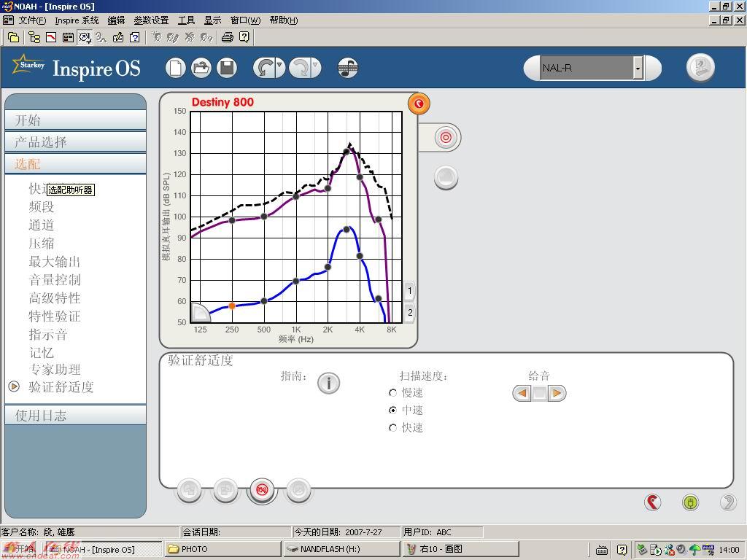Expand the undo history arrow
Viewport: 747px width, 560px height.
pos(279,68)
